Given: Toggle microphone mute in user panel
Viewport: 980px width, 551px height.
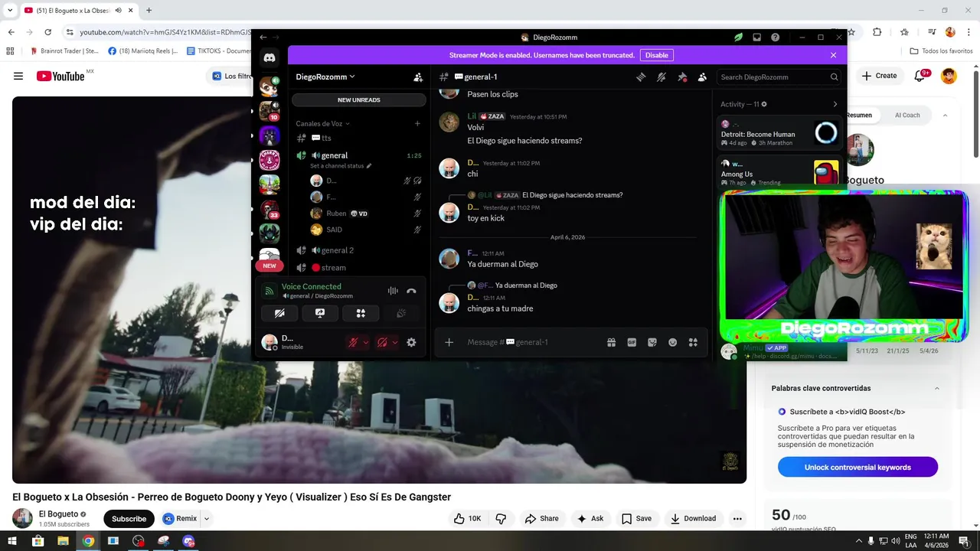Looking at the screenshot, I should tap(353, 342).
